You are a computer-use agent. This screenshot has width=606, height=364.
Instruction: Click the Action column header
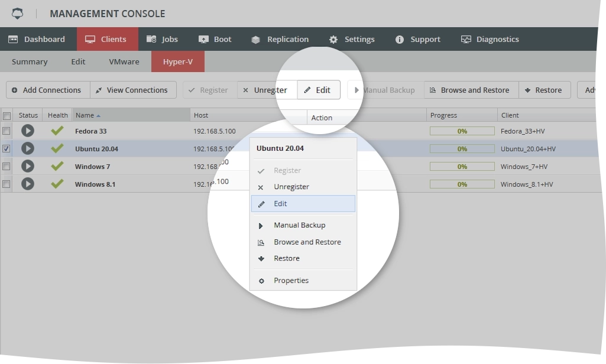pyautogui.click(x=322, y=118)
